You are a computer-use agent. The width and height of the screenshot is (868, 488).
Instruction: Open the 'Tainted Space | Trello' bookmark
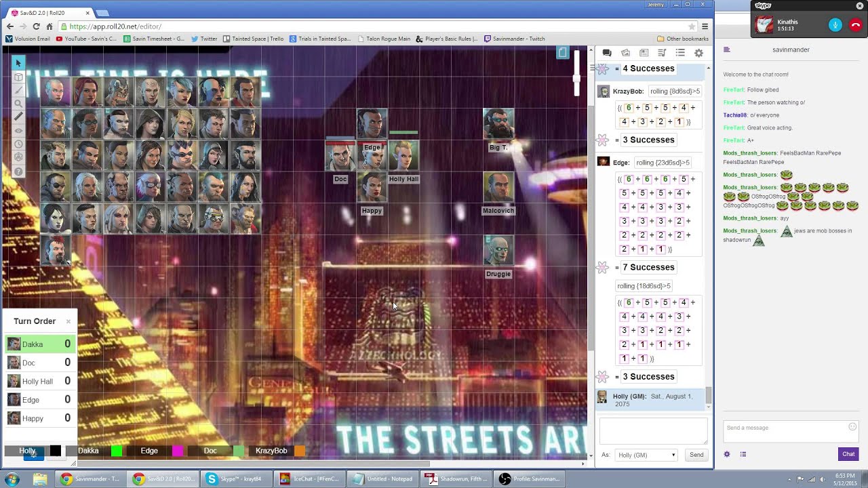click(253, 39)
